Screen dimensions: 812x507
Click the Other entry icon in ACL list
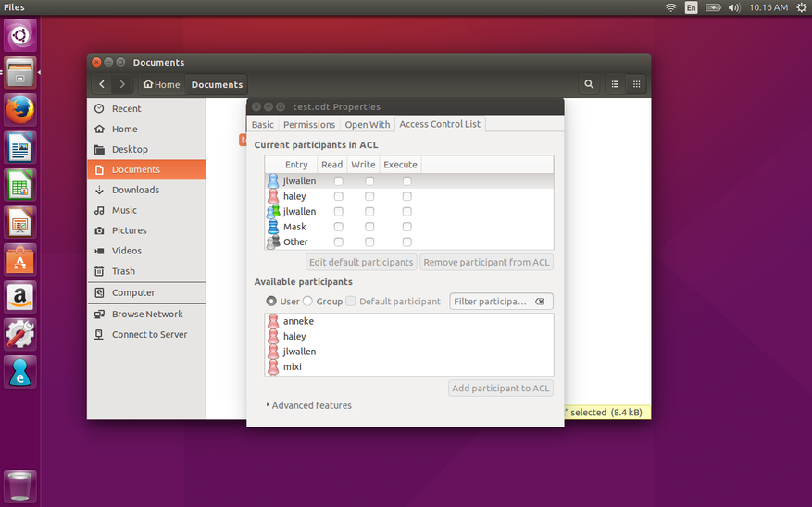coord(273,241)
